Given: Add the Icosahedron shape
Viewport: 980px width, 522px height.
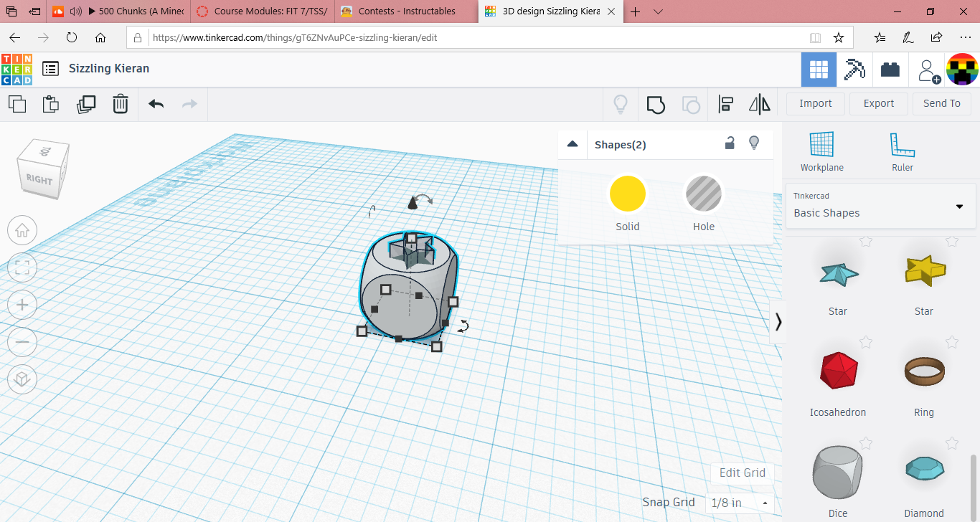Looking at the screenshot, I should 838,371.
